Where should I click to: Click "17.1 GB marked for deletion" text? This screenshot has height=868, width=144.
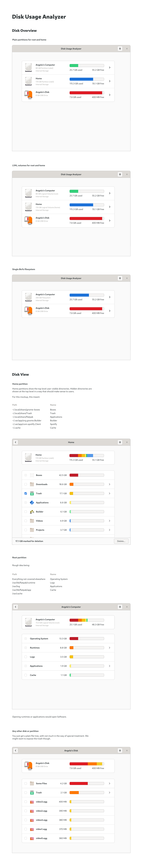point(29,541)
